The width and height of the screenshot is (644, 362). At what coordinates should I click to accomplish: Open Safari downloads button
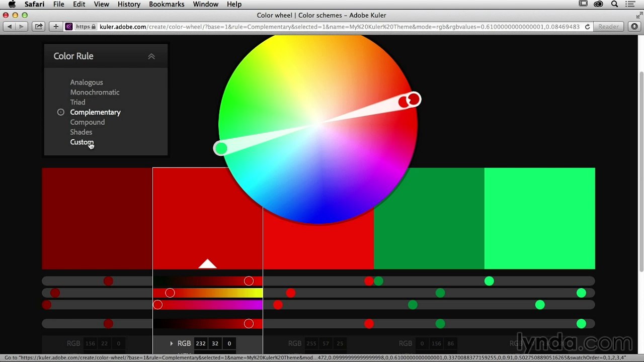tap(634, 27)
